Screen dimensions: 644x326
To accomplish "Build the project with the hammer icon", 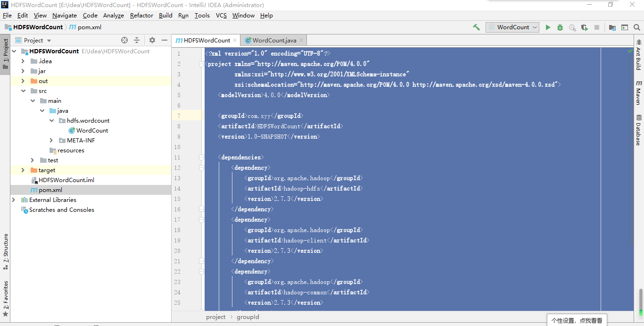I will point(476,27).
